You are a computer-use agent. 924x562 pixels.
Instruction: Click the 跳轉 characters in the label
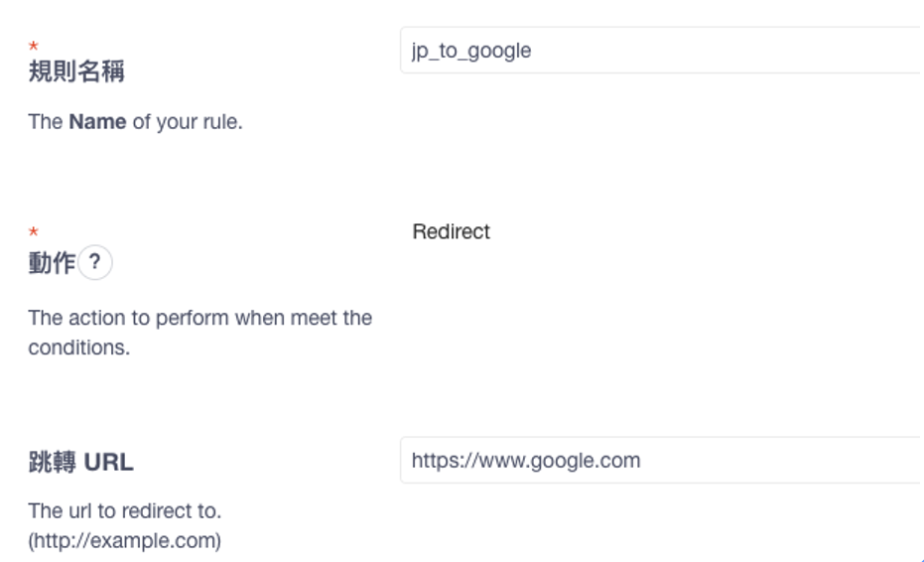[53, 463]
